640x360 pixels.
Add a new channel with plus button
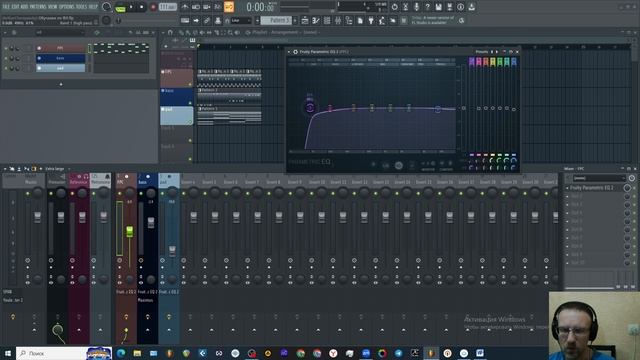(61, 84)
